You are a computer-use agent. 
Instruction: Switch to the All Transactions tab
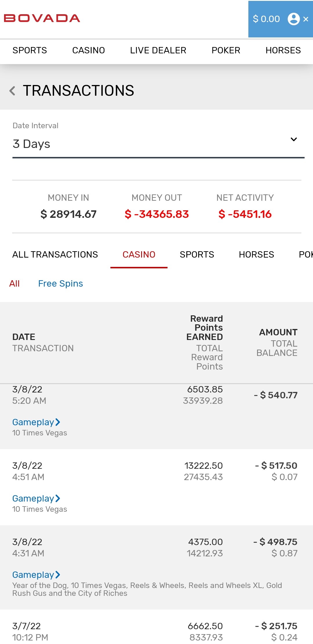click(x=55, y=254)
